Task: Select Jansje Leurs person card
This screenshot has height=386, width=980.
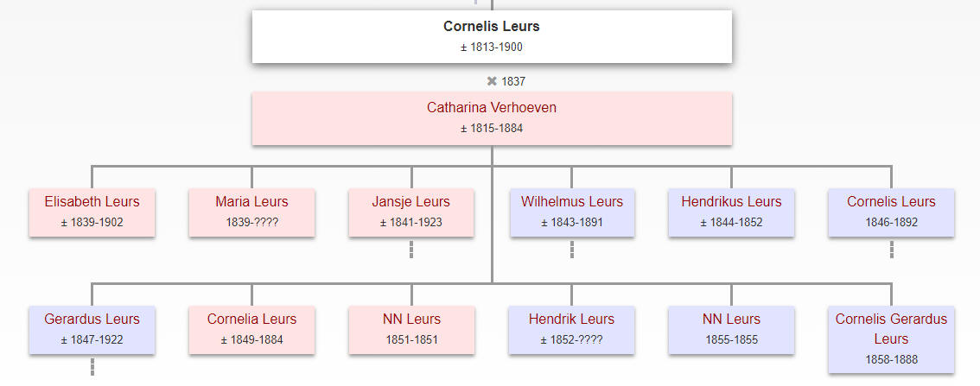Action: 411,212
